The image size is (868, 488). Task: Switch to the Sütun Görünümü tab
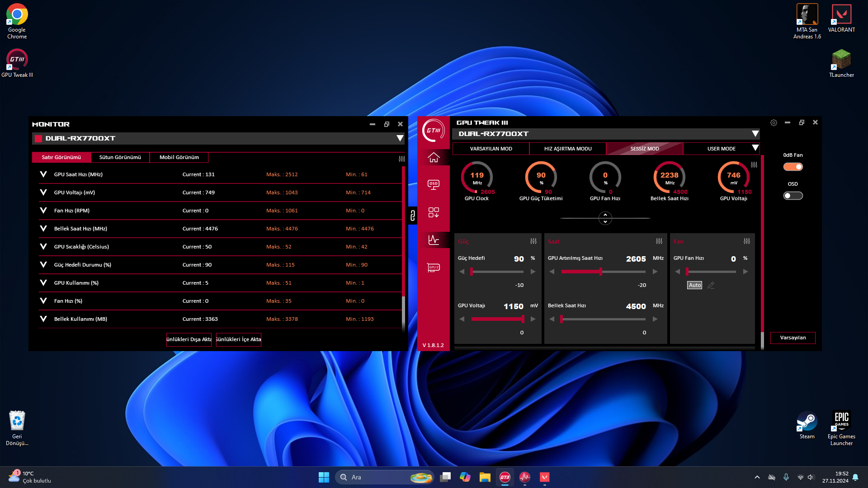coord(120,157)
